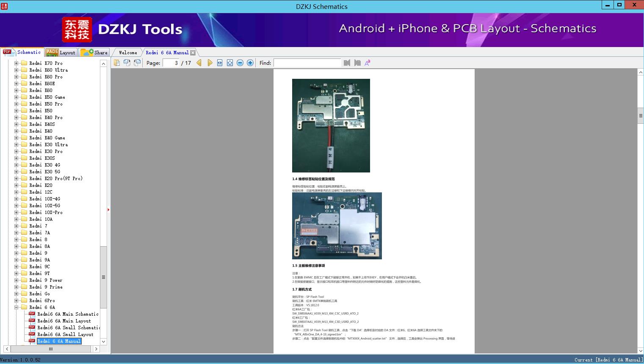Go to the next page arrow
The image size is (644, 364).
(x=210, y=63)
